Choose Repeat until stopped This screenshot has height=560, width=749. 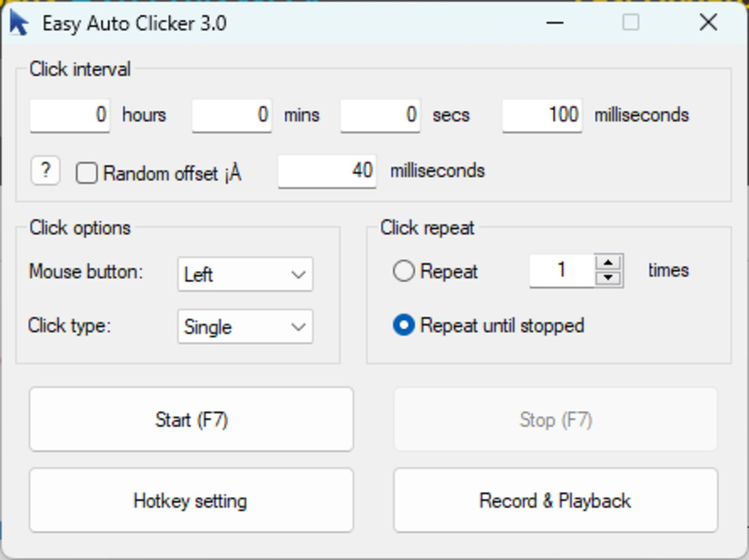(x=405, y=325)
